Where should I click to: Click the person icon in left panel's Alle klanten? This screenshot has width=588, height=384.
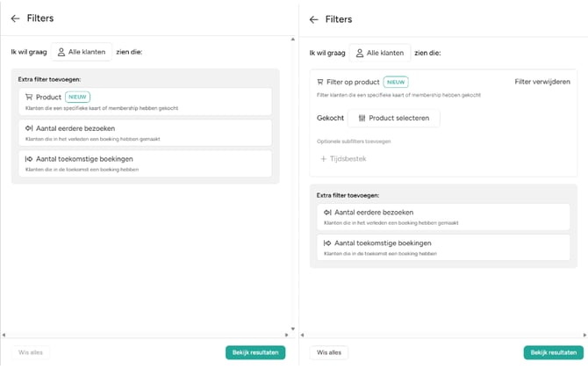pos(61,52)
